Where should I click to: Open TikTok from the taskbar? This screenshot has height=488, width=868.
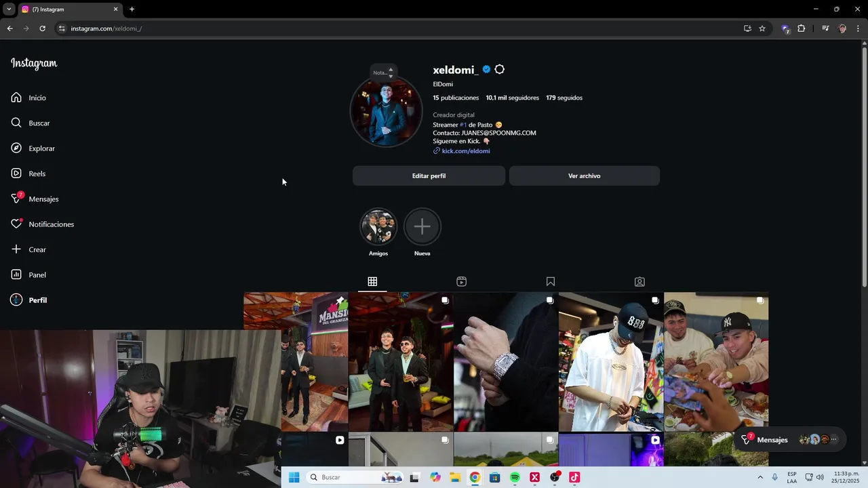point(574,477)
